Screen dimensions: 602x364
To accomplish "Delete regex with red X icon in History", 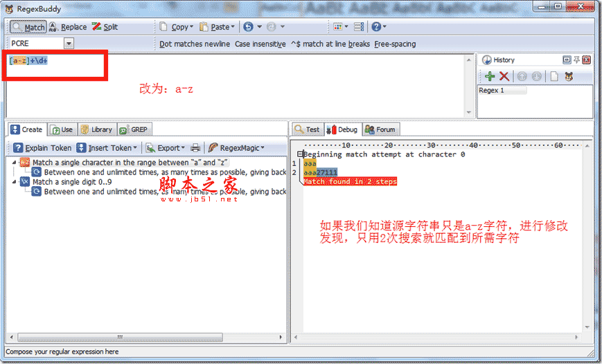I will click(504, 76).
